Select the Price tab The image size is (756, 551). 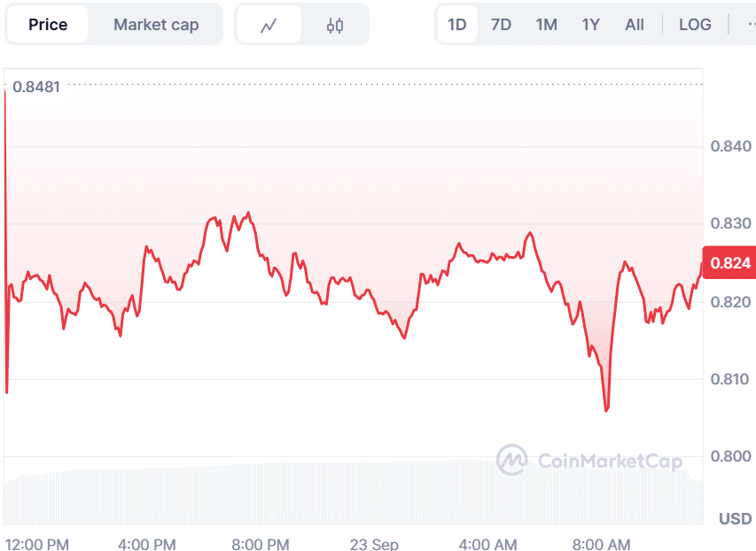click(48, 25)
